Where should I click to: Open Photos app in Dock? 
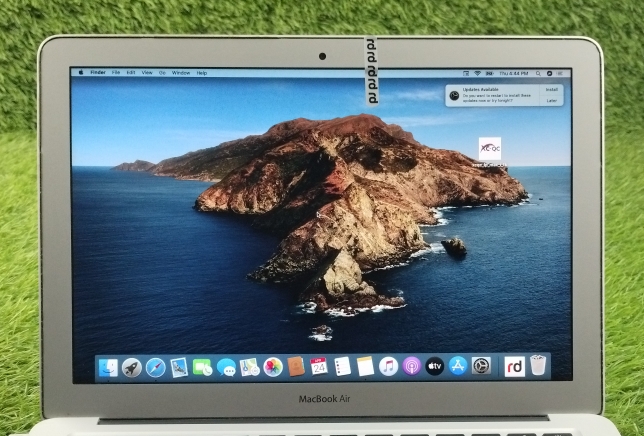click(x=273, y=367)
